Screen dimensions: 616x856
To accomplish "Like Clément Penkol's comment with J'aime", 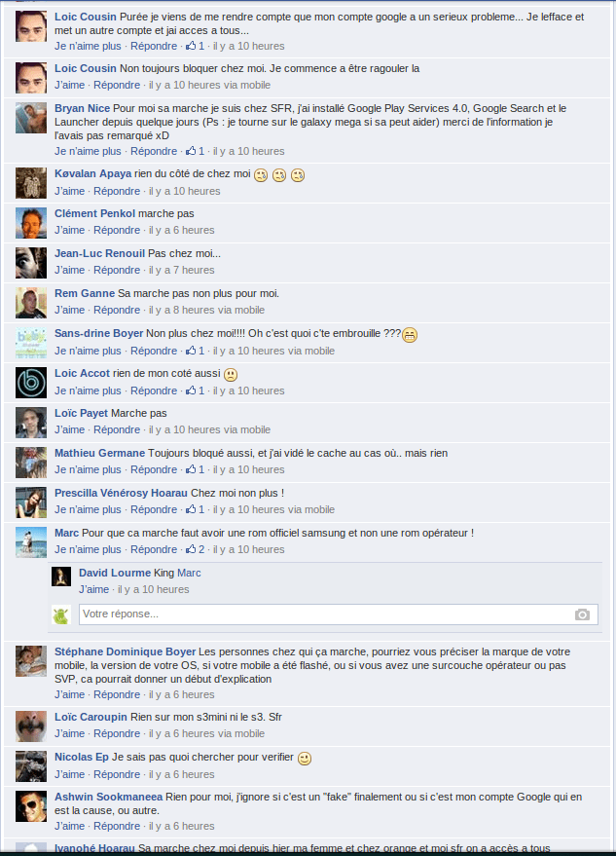I will (x=69, y=230).
